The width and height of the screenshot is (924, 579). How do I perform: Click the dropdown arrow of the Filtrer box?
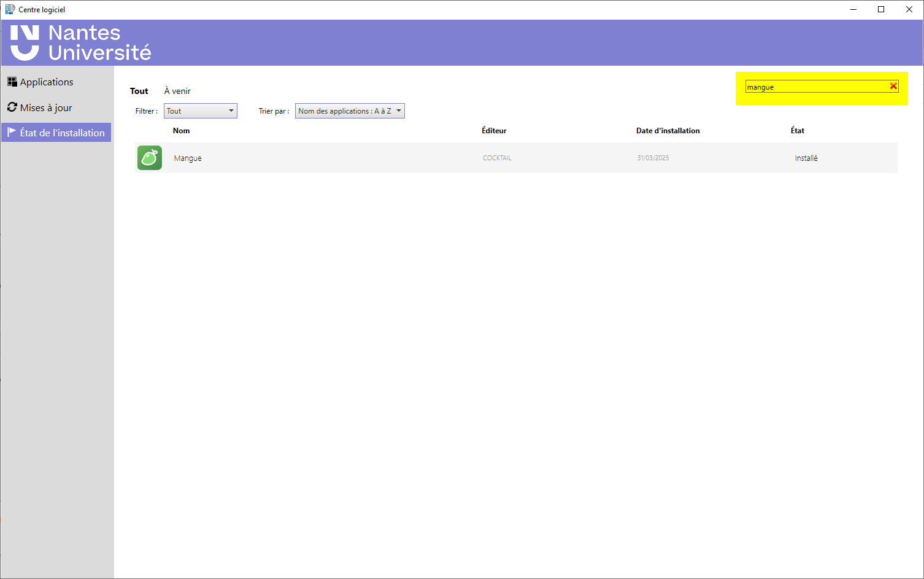point(231,111)
